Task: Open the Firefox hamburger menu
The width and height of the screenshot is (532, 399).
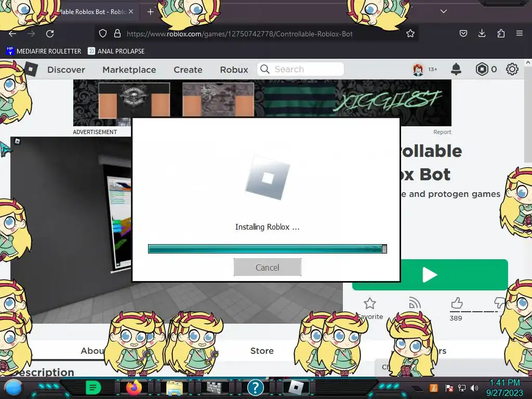Action: point(520,33)
